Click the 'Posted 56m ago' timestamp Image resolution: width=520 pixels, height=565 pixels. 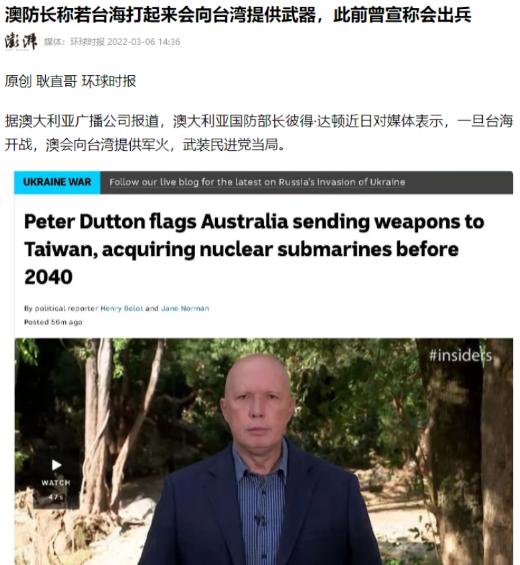[x=53, y=322]
